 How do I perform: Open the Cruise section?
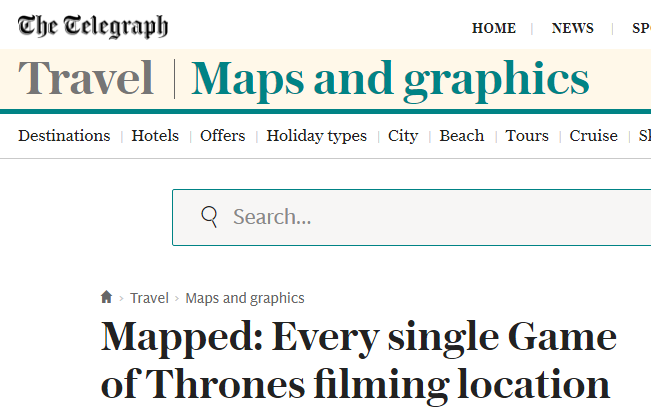[593, 136]
